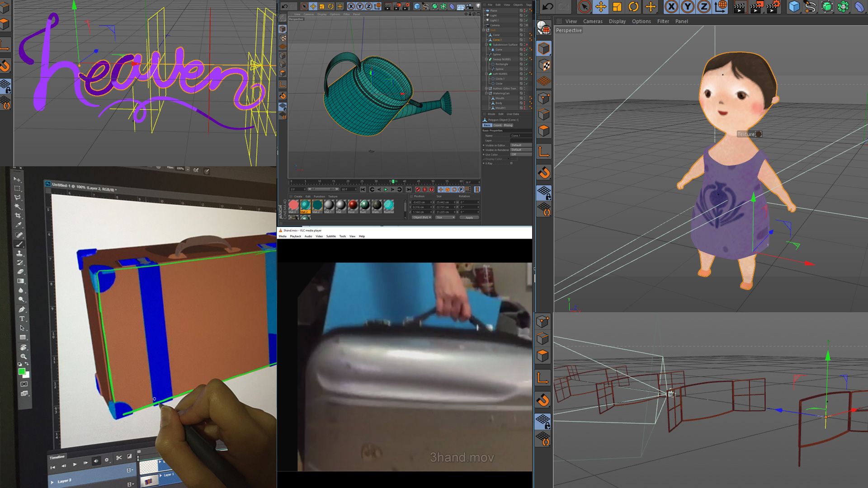Click Mode in attribute manager
Screen dimensions: 868x488
point(491,114)
